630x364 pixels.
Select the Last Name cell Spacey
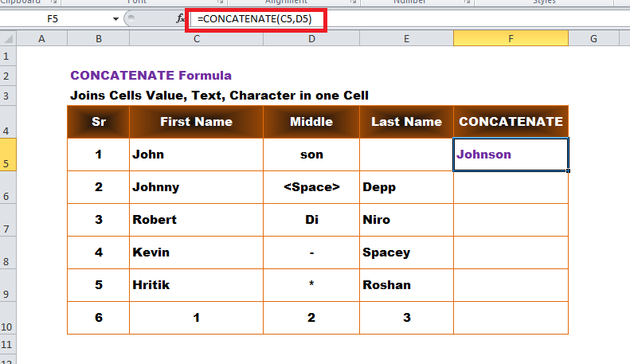click(407, 252)
